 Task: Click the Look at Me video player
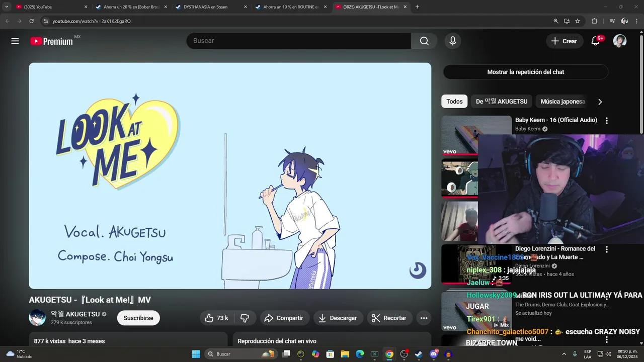tap(230, 176)
